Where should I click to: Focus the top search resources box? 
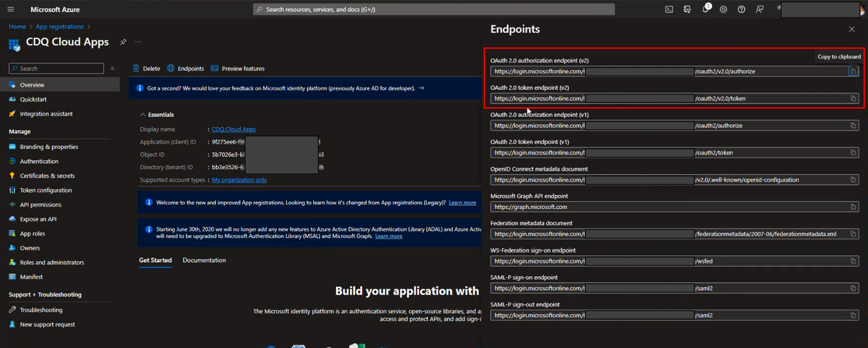434,9
